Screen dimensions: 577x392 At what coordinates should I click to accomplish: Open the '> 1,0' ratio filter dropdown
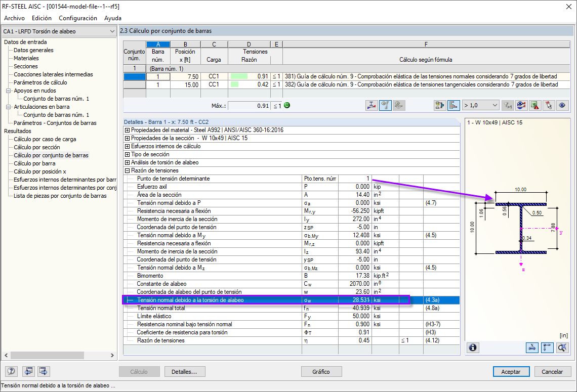point(481,106)
